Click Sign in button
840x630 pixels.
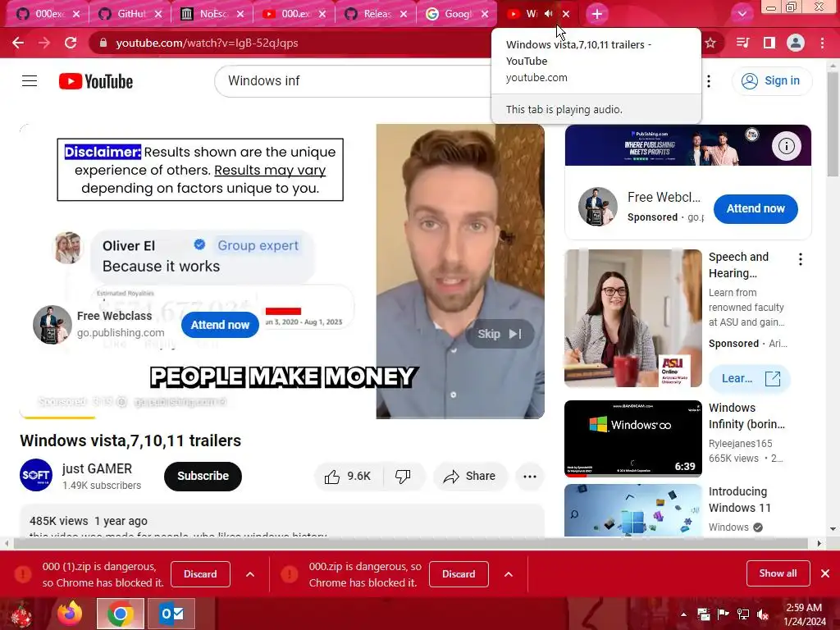click(771, 81)
